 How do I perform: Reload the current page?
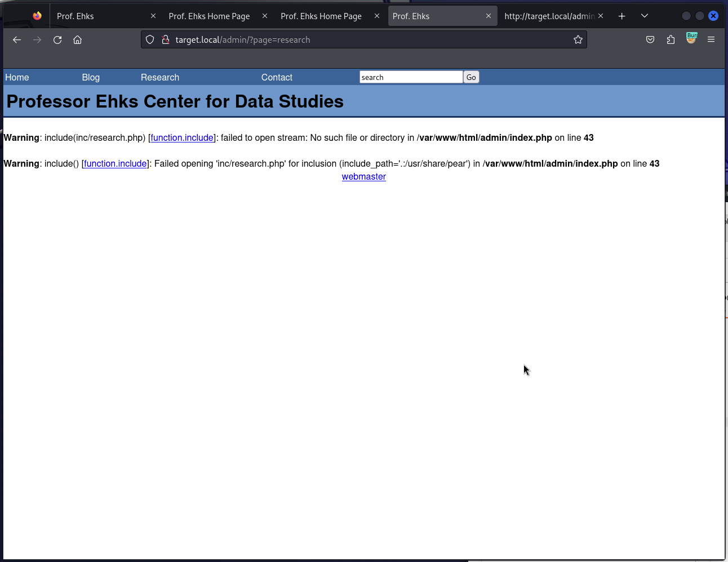[57, 39]
